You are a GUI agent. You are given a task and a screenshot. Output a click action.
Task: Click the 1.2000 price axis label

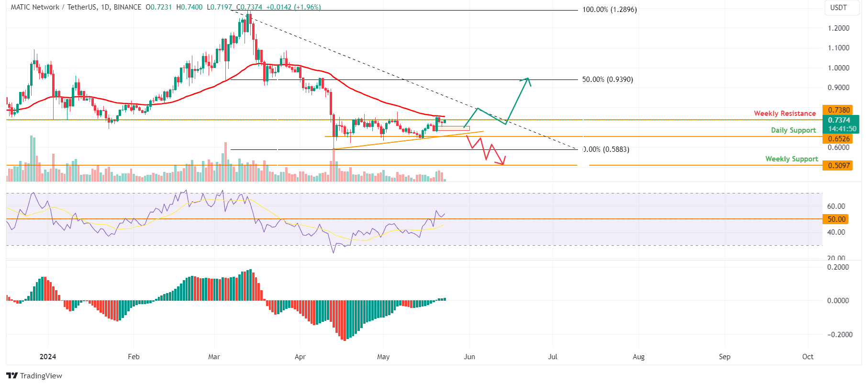838,28
